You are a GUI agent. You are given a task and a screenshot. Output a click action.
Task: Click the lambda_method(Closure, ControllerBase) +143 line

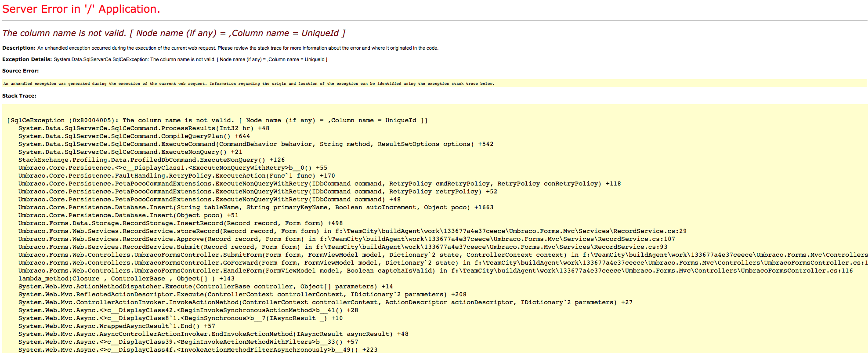[x=127, y=279]
